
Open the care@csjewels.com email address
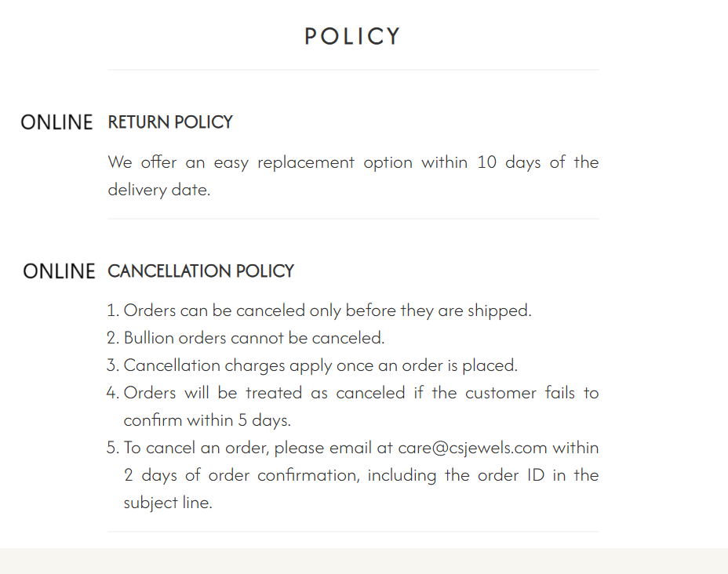(x=472, y=448)
